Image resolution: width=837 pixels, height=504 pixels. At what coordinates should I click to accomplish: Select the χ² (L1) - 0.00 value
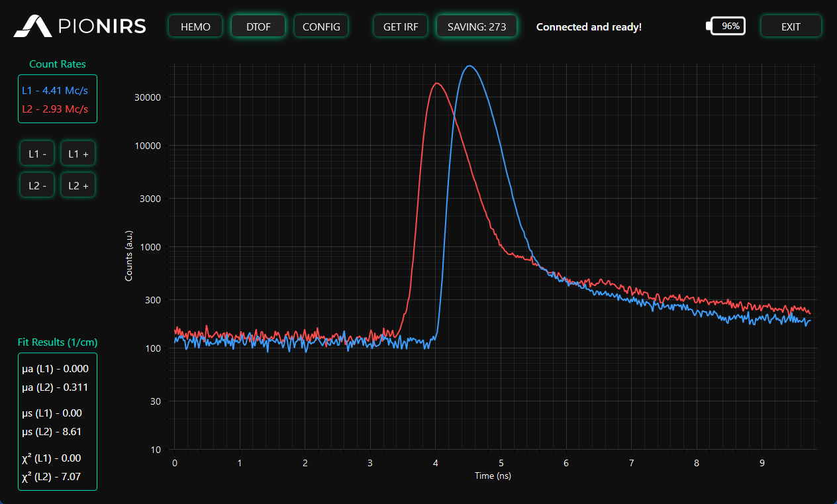[51, 458]
